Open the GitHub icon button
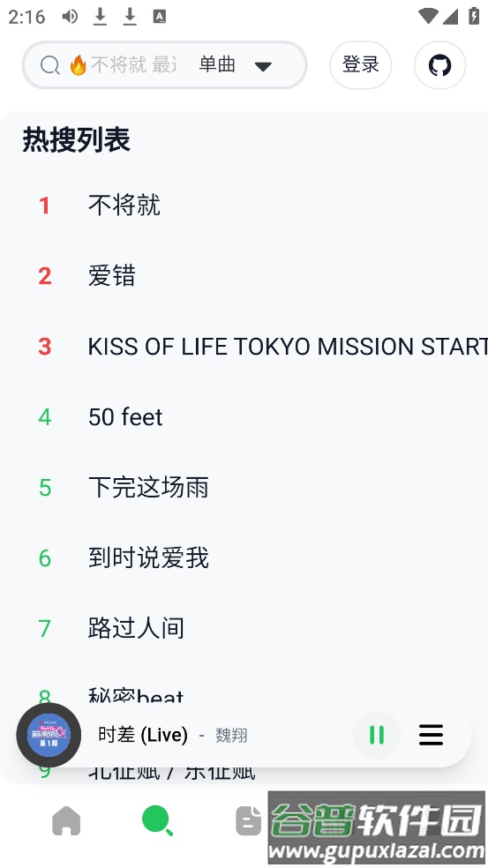The width and height of the screenshot is (488, 868). point(439,64)
